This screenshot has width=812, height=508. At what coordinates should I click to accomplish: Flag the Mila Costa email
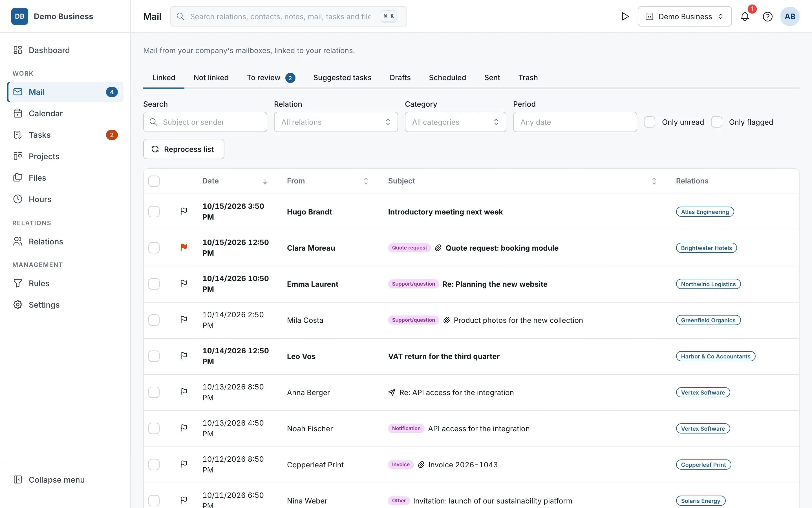pyautogui.click(x=184, y=320)
